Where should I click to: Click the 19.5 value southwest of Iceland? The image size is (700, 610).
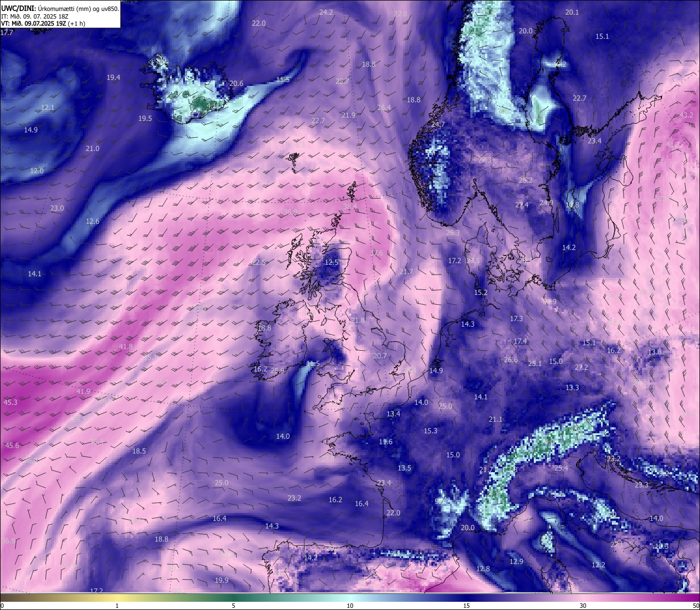(x=145, y=119)
